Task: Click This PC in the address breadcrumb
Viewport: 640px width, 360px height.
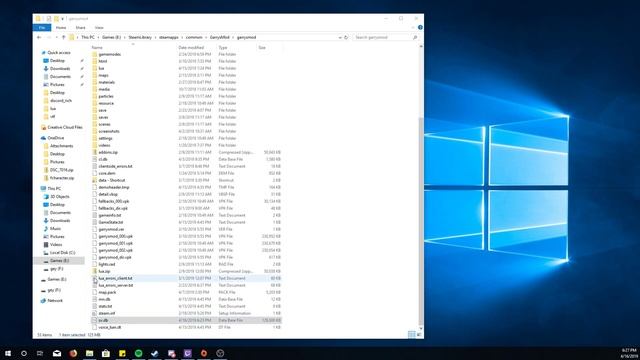Action: [88, 37]
